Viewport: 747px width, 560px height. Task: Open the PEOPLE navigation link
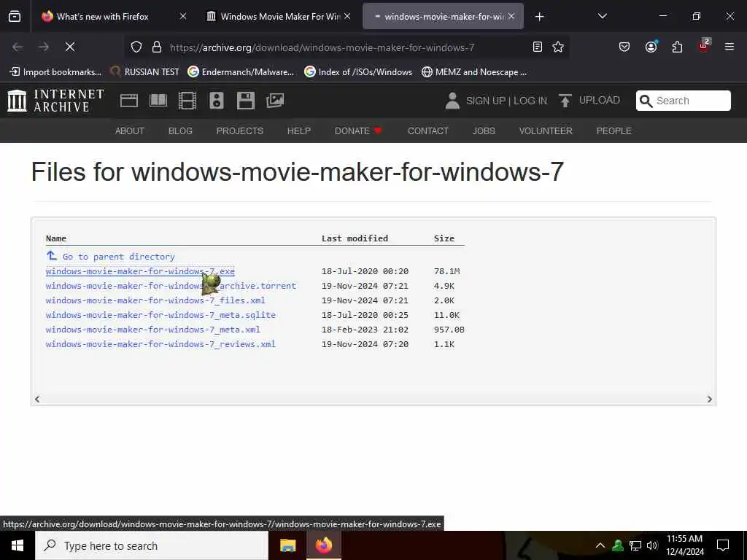pyautogui.click(x=614, y=131)
